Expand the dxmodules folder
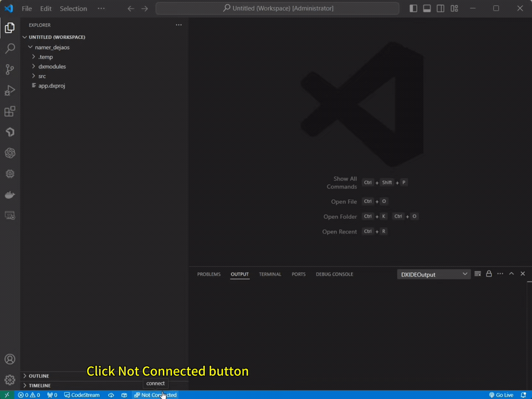Image resolution: width=532 pixels, height=399 pixels. click(104, 66)
